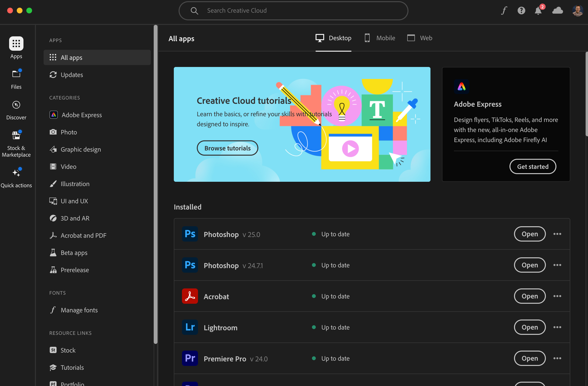Open Quick actions in the sidebar
This screenshot has width=588, height=386.
[16, 178]
